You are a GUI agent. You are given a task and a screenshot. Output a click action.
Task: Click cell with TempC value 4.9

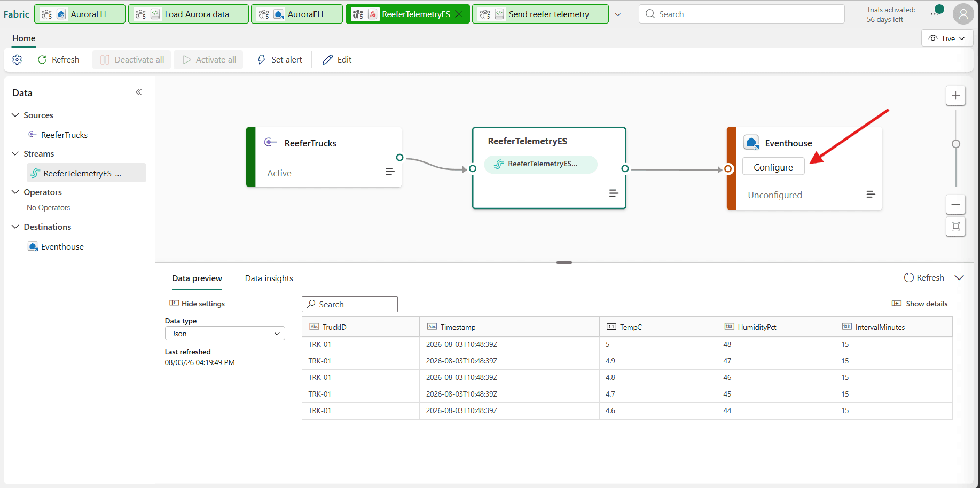click(x=658, y=361)
